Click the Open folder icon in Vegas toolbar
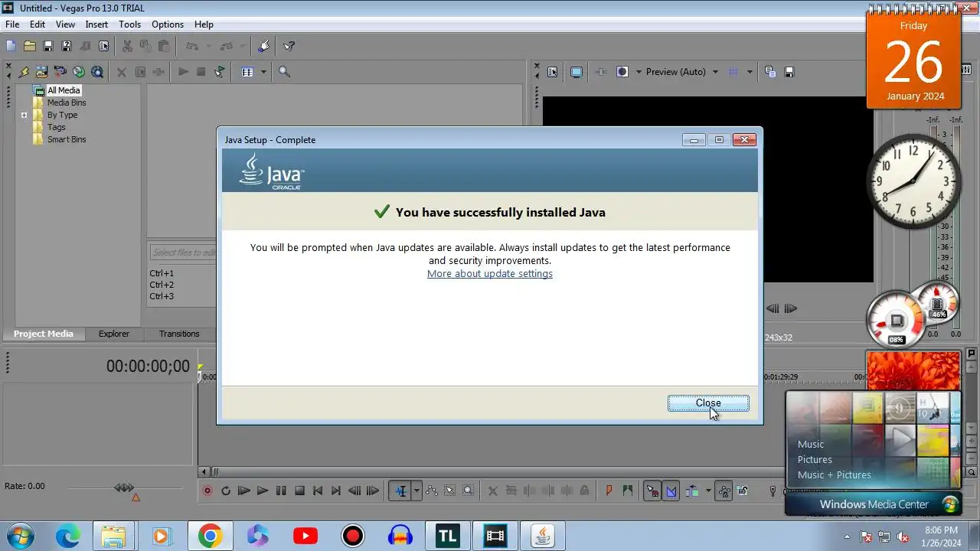The height and width of the screenshot is (551, 980). click(x=30, y=46)
